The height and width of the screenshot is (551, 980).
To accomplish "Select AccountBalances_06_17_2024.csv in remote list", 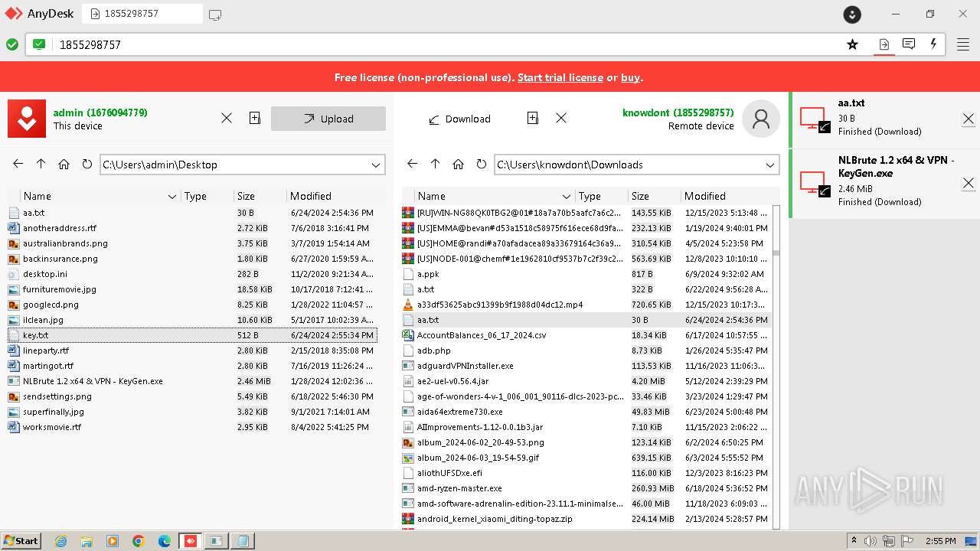I will [586, 335].
